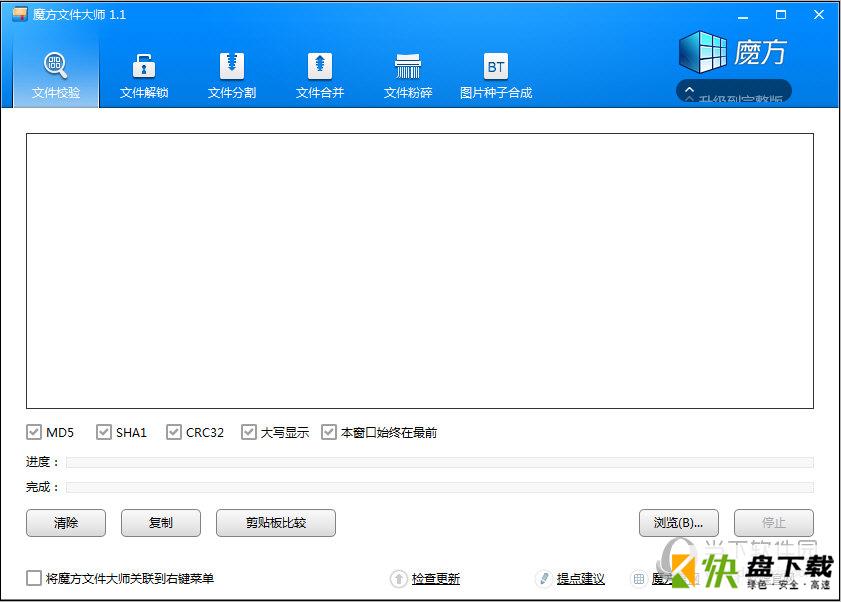Disable the CRC32 checkbox
Viewport: 841px width, 602px height.
click(173, 432)
